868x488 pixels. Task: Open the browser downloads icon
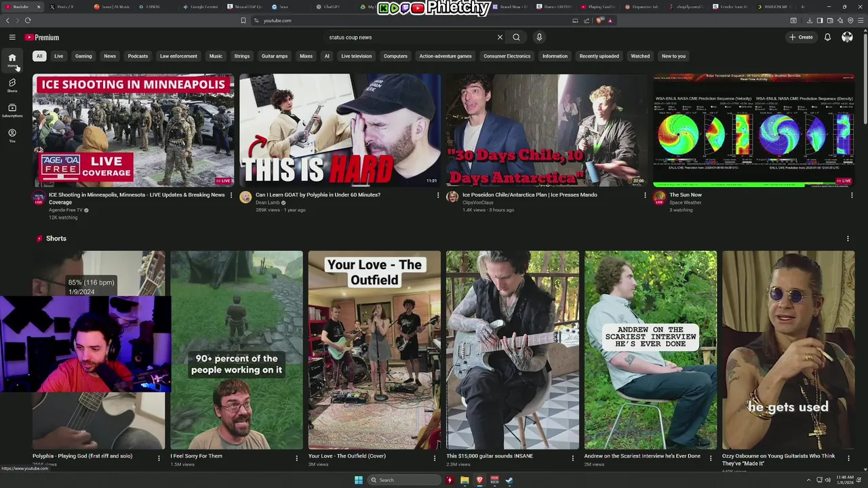[811, 20]
